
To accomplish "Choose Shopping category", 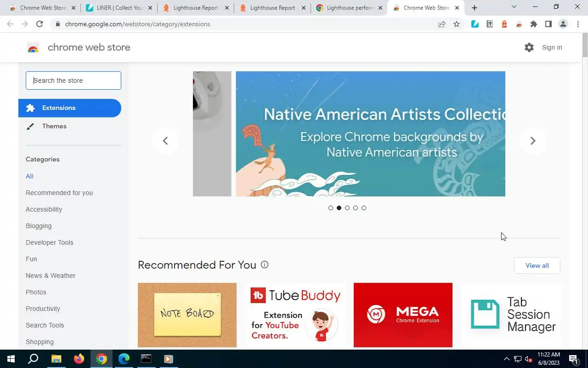I will 40,342.
